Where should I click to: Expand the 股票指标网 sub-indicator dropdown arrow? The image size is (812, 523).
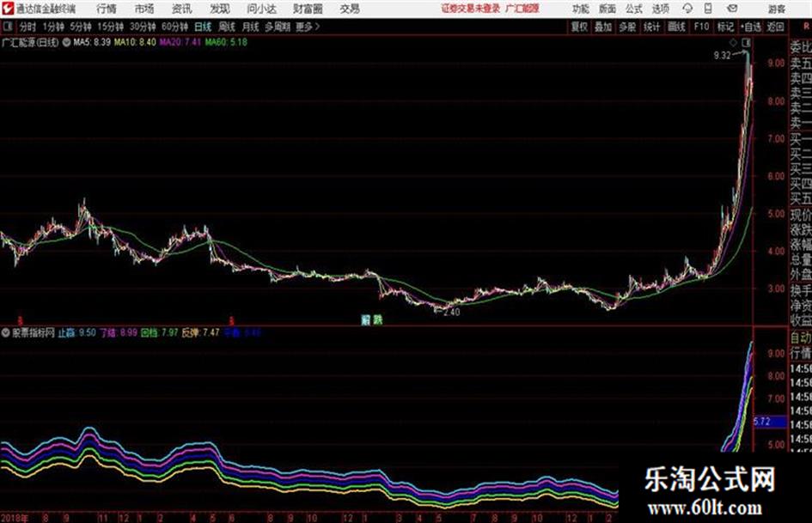(6, 333)
